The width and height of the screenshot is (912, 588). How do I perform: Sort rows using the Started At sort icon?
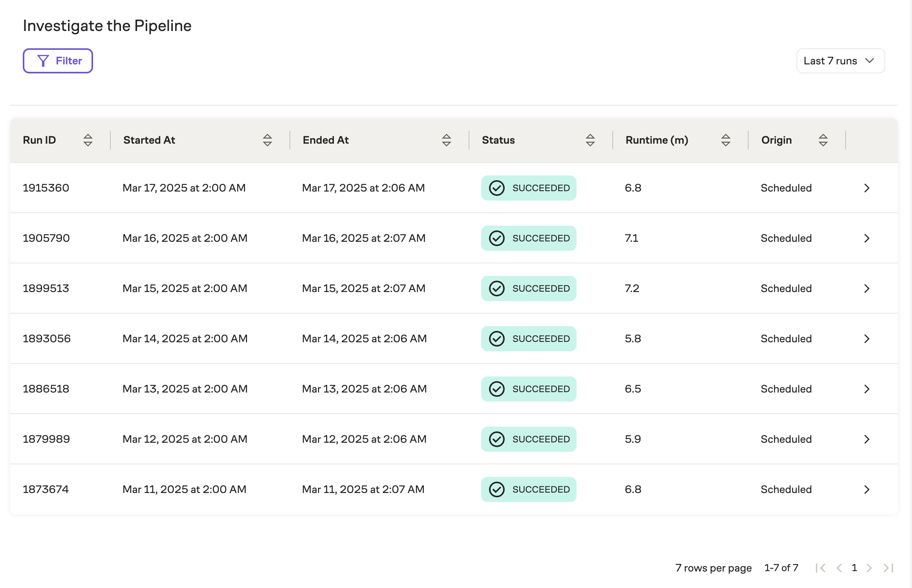click(267, 140)
